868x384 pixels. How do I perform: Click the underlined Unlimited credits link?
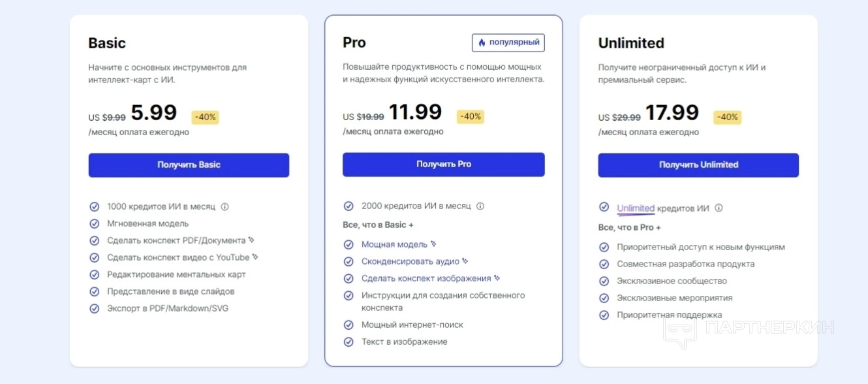[x=636, y=208]
